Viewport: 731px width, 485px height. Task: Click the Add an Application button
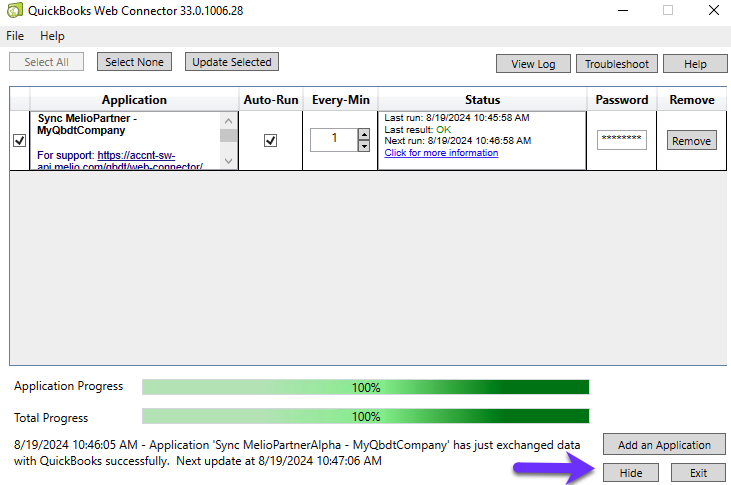664,445
